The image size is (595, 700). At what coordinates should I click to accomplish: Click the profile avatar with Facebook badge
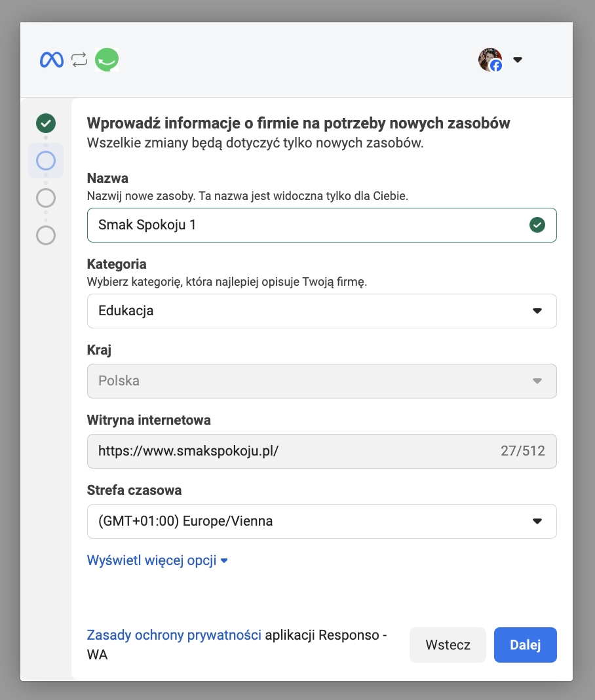click(490, 60)
